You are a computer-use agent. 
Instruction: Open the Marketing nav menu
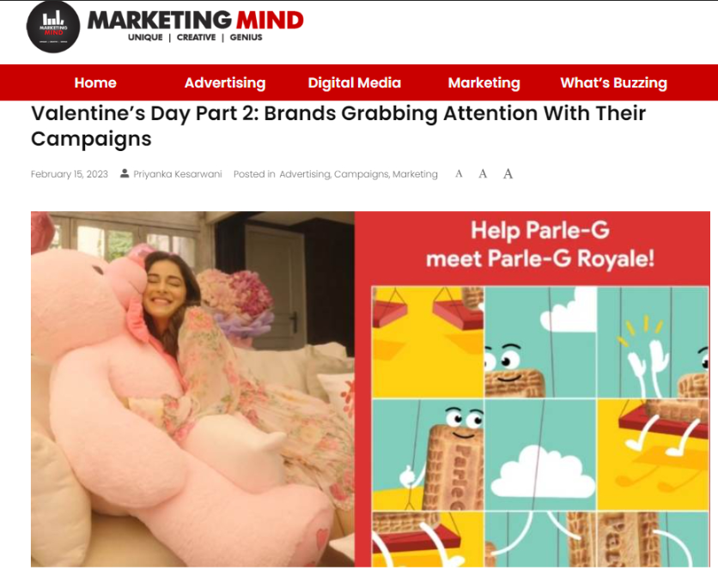coord(484,82)
